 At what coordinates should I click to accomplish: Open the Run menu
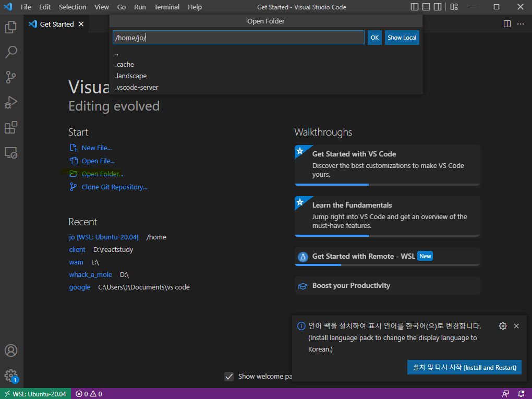click(x=140, y=7)
